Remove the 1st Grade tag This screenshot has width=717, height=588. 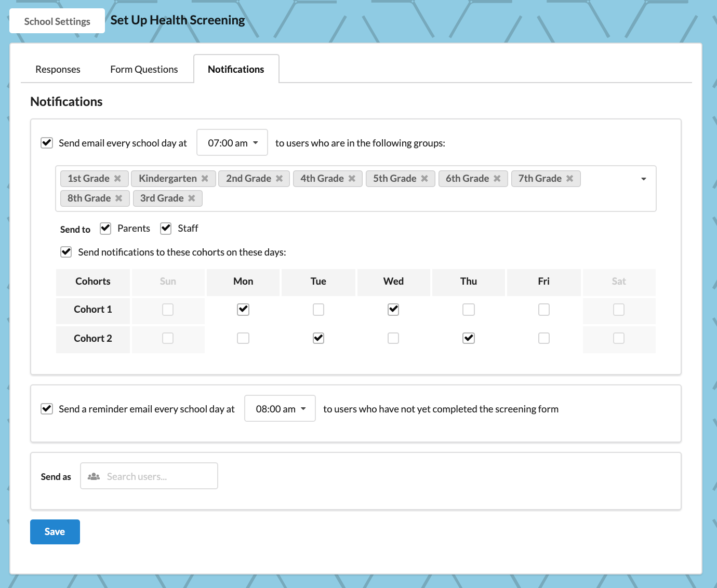click(117, 179)
